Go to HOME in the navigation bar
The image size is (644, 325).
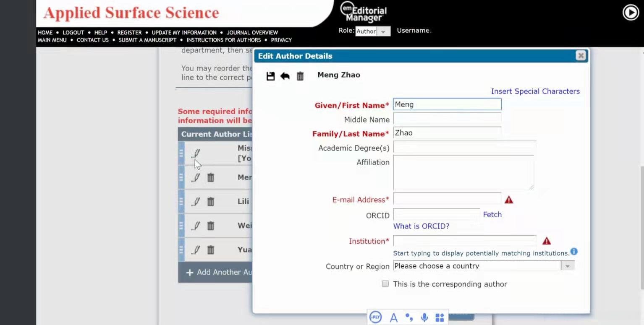(45, 32)
